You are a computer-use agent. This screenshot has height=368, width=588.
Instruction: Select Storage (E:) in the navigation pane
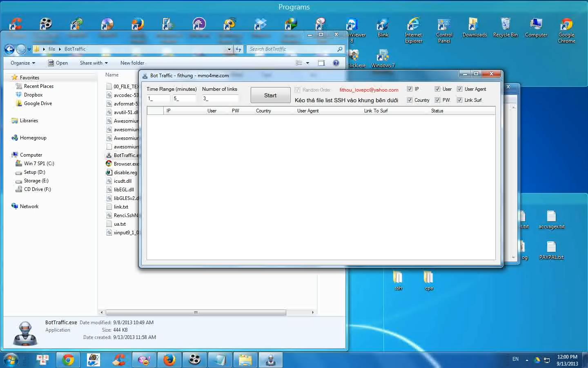coord(36,181)
